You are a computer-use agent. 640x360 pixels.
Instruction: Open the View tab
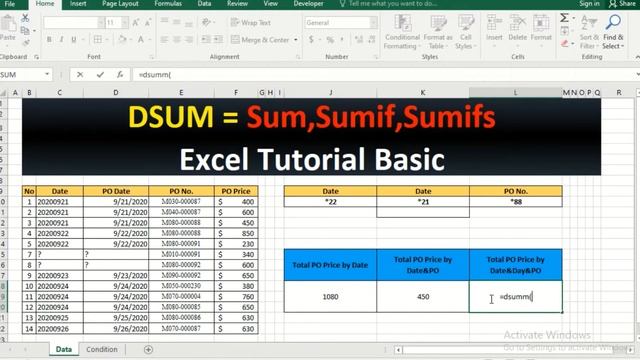271,4
